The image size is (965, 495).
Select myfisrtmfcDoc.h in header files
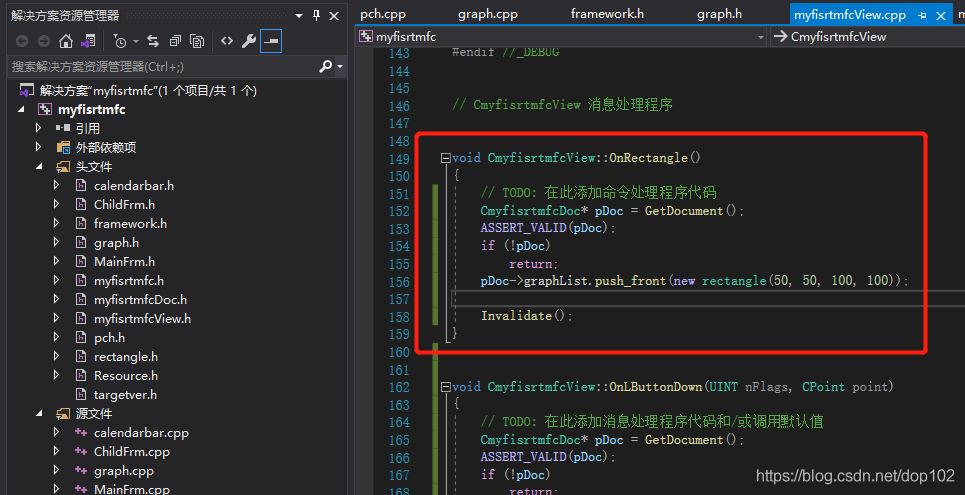(140, 299)
